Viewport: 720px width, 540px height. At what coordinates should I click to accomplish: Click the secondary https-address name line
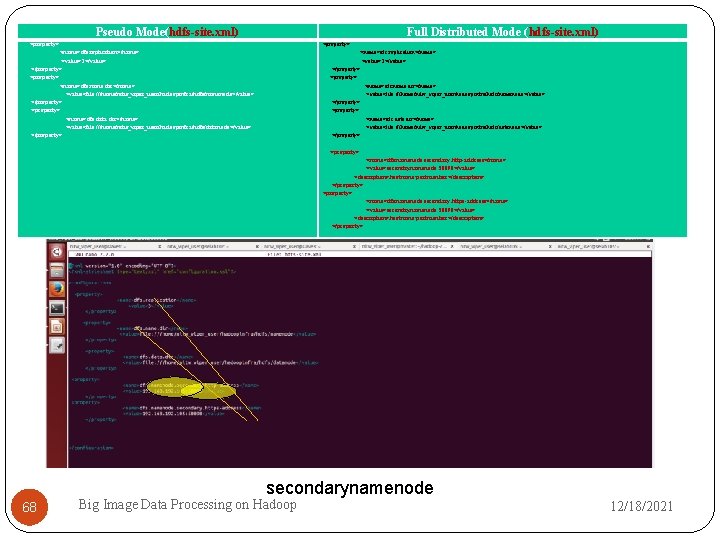192,408
